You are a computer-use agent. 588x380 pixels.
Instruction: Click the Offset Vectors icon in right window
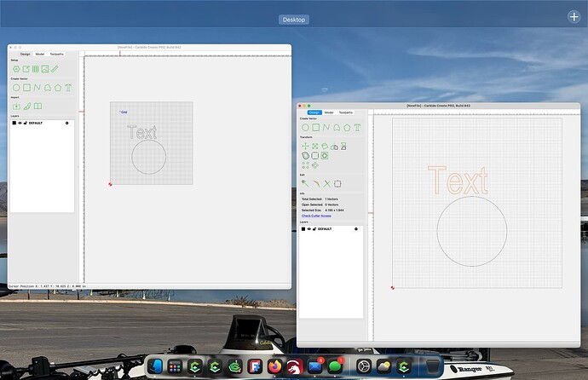tap(315, 156)
